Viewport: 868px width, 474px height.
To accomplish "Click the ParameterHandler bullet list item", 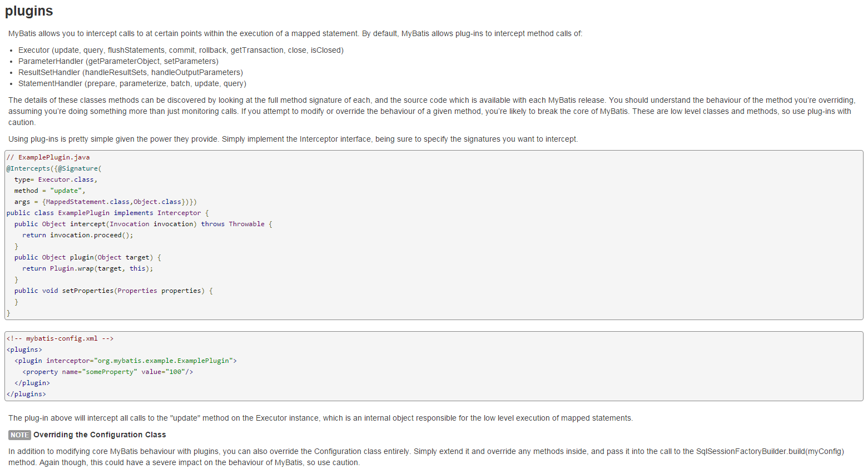I will (x=118, y=62).
